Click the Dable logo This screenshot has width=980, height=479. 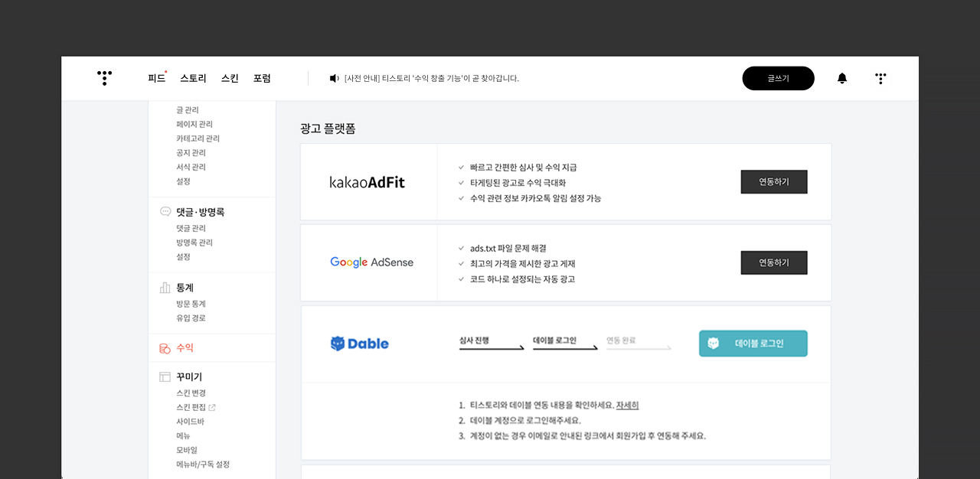pyautogui.click(x=360, y=344)
